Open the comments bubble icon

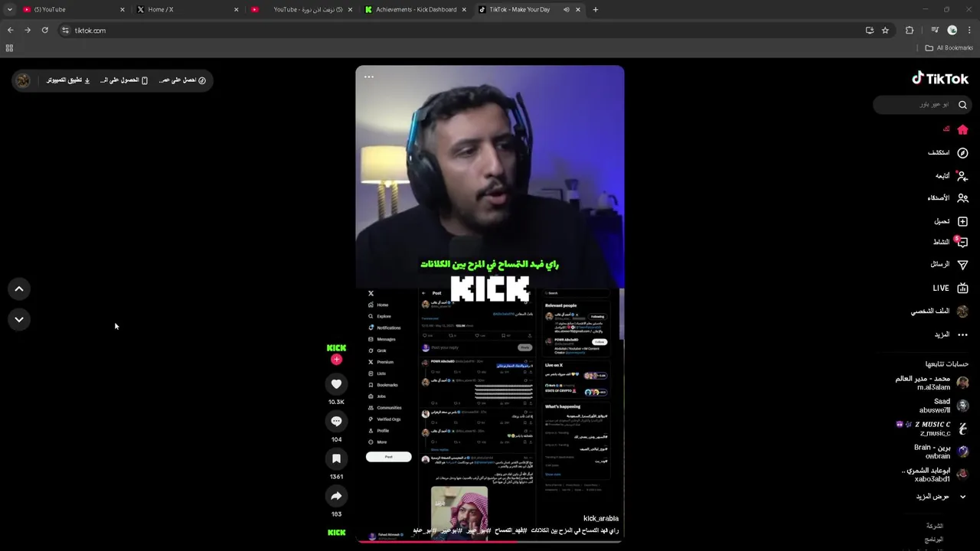click(336, 422)
